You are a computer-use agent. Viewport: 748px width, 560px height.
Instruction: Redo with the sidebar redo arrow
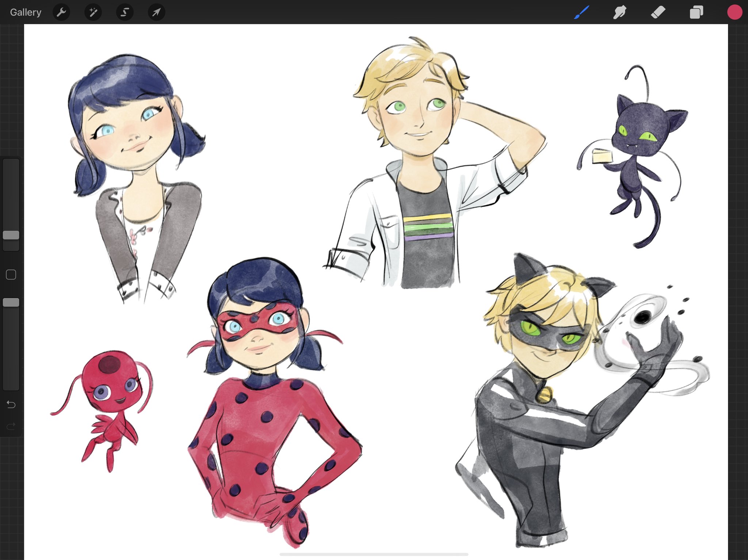(11, 426)
